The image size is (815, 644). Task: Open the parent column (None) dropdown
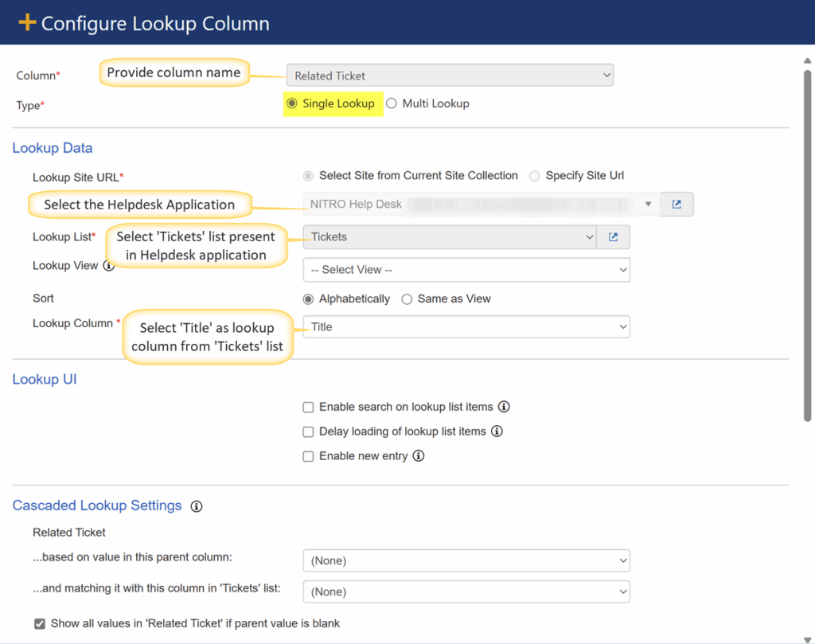point(466,561)
